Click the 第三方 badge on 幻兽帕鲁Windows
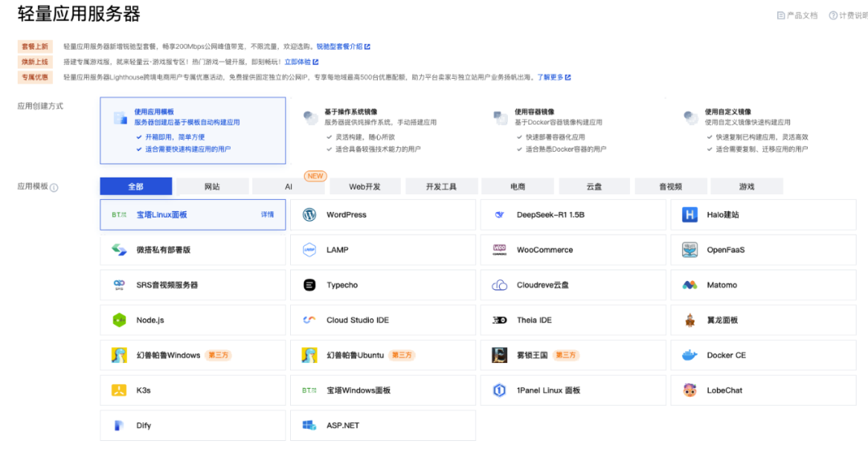Viewport: 868px width, 449px height. 218,355
